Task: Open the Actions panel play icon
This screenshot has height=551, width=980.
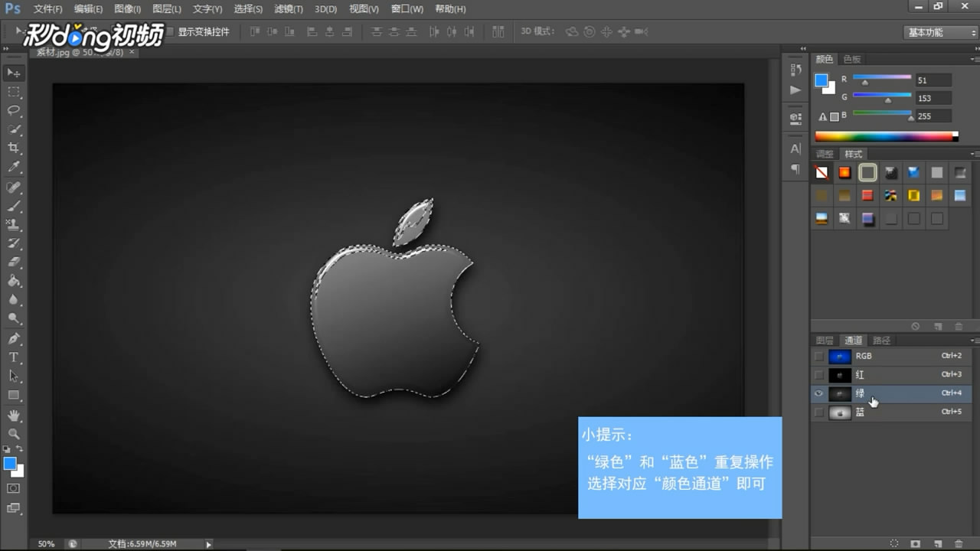Action: click(795, 90)
